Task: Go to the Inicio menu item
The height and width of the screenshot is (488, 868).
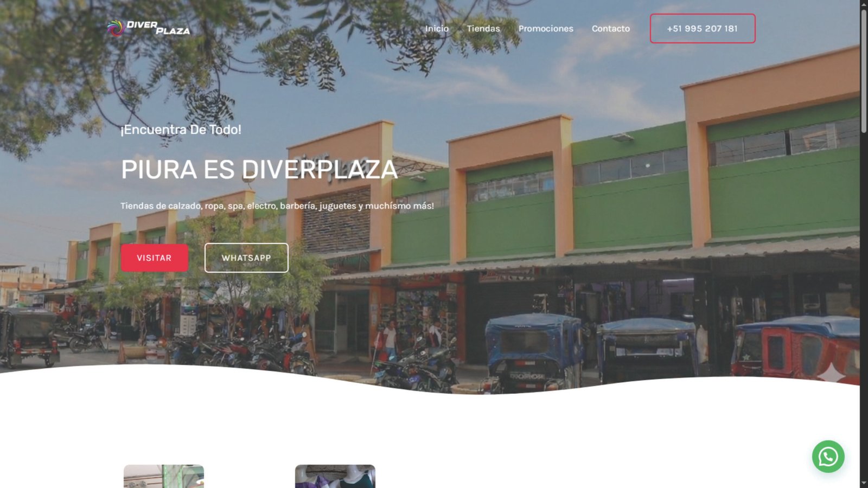Action: 437,29
